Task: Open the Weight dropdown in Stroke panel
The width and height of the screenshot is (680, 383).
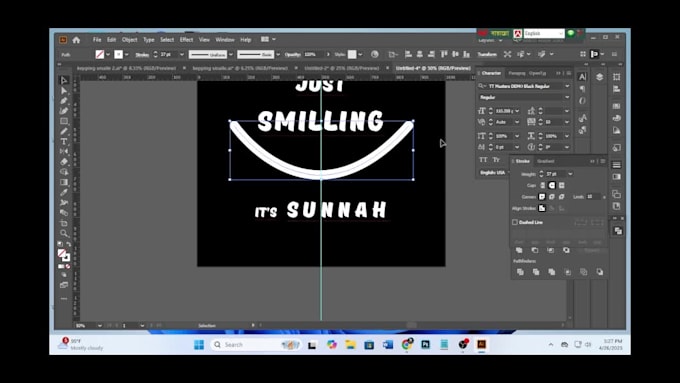Action: click(570, 174)
